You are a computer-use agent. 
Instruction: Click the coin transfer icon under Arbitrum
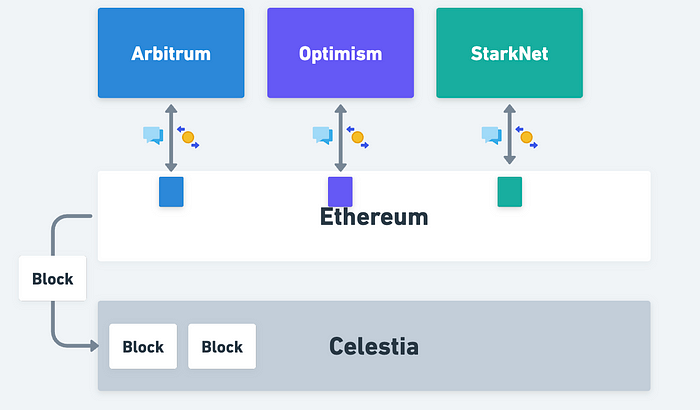click(188, 137)
